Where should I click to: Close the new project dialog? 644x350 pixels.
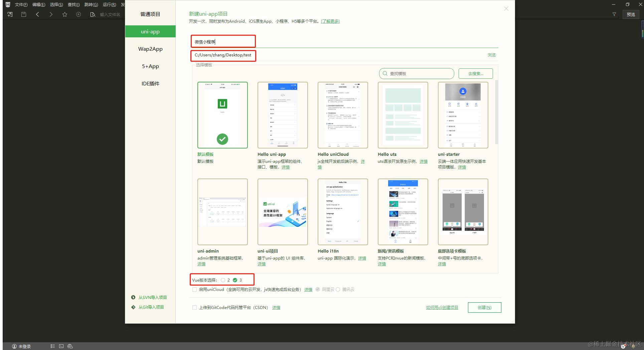(506, 9)
